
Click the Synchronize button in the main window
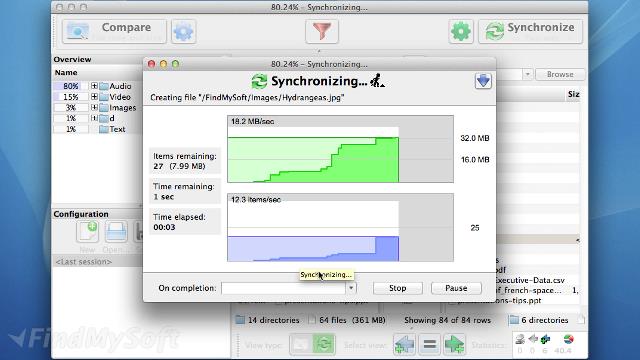click(530, 31)
